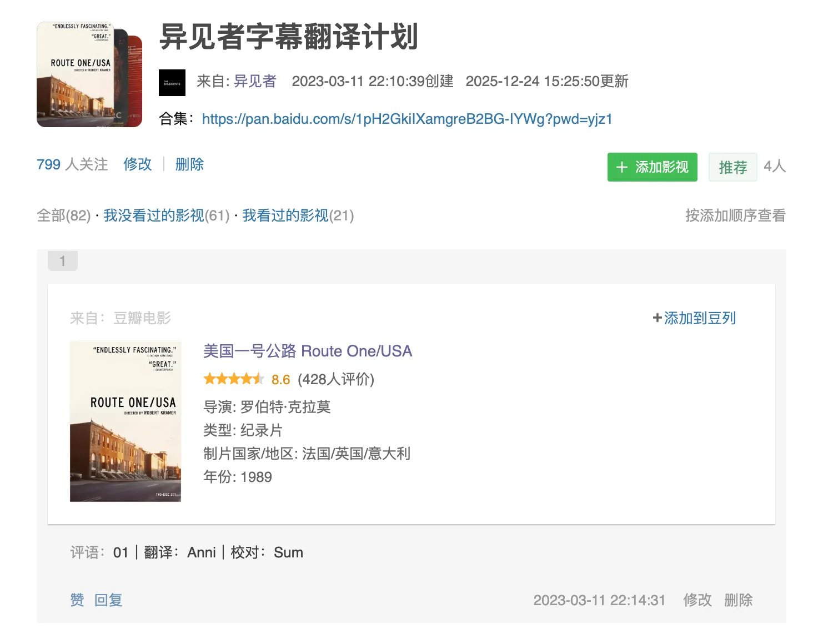
Task: Click 删除 at the entry bottom right
Action: click(x=738, y=600)
